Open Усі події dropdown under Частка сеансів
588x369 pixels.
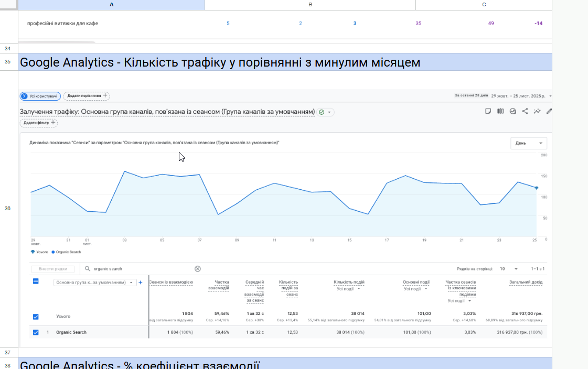coord(459,301)
